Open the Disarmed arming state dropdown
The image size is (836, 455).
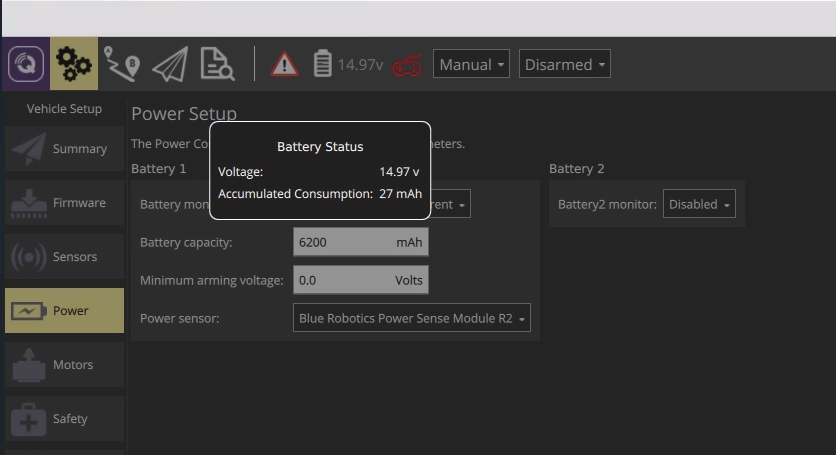pos(565,64)
